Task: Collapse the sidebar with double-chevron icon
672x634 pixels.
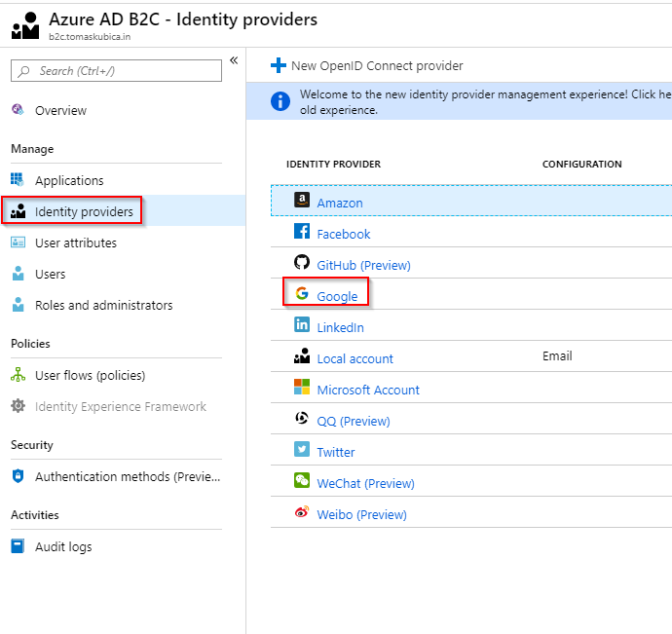Action: tap(234, 60)
